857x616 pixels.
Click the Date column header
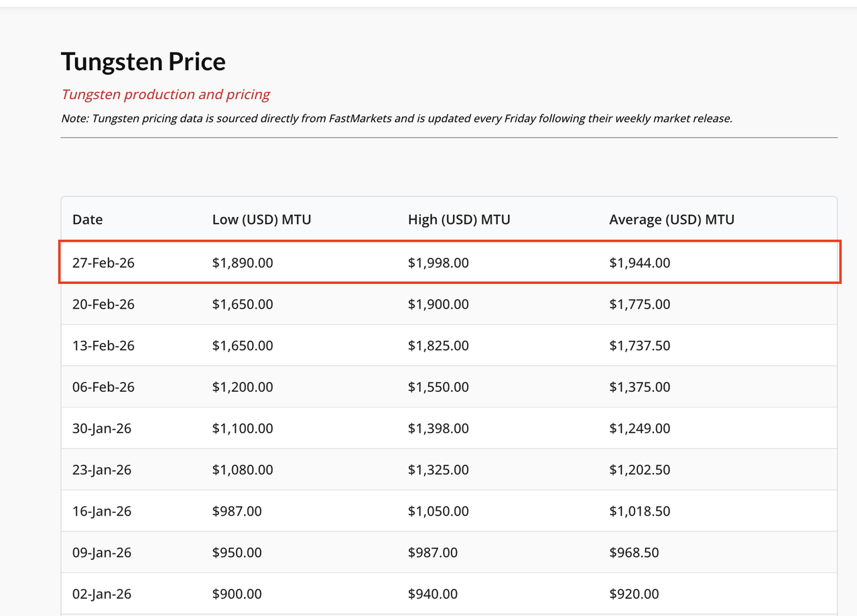coord(88,220)
